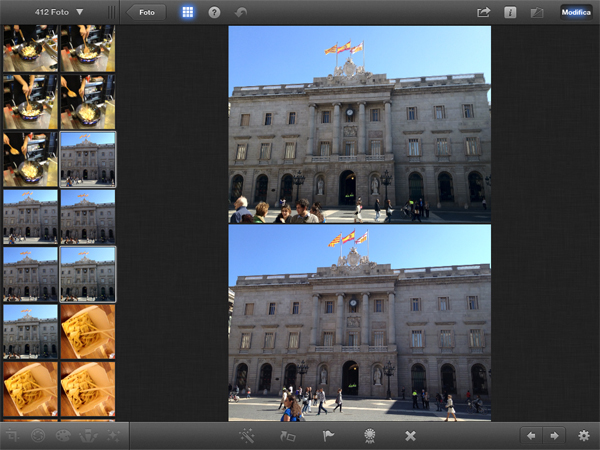
Task: Open the share icon in top bar
Action: 484,12
